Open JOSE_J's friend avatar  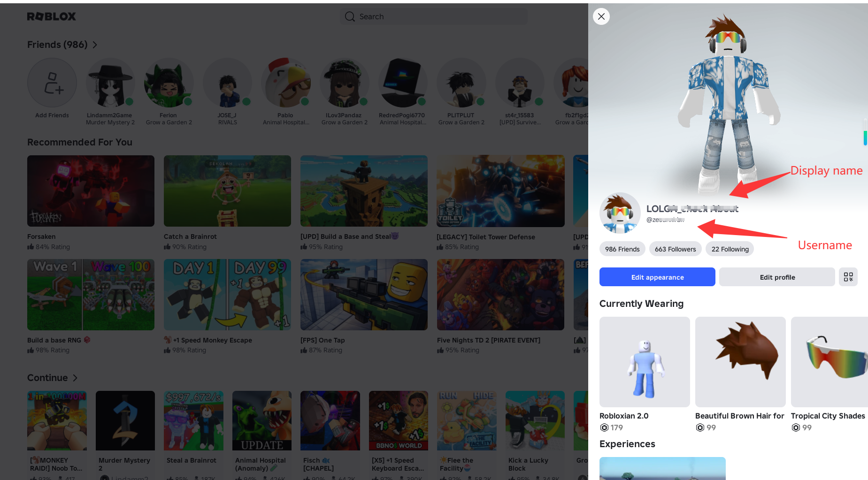(x=227, y=83)
